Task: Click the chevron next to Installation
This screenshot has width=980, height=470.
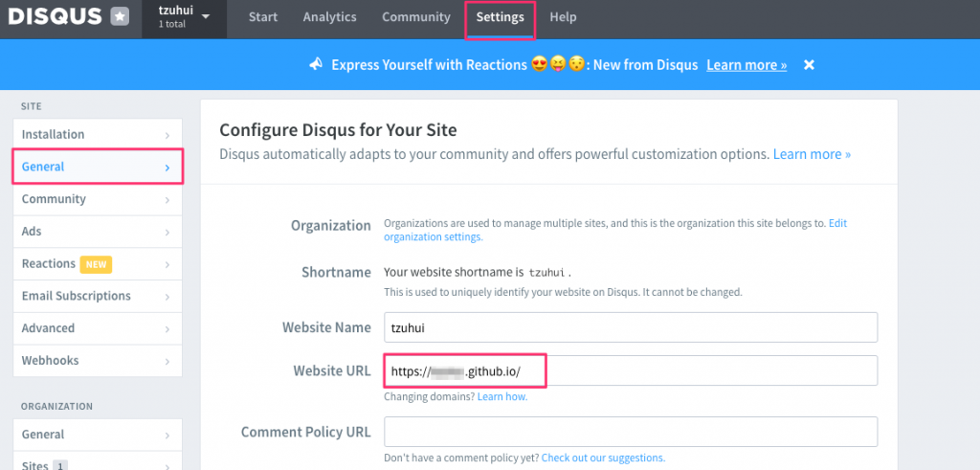Action: 167,135
